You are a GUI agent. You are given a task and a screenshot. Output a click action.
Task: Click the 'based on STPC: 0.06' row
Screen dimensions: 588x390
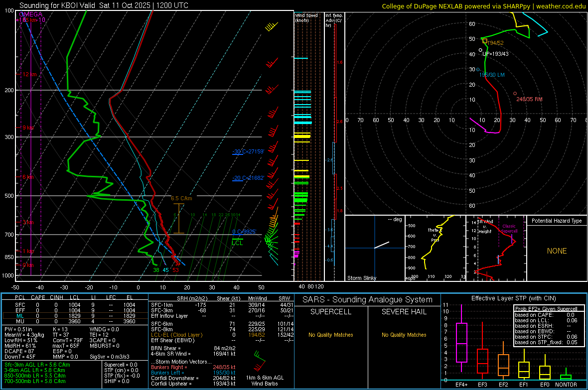pos(546,337)
